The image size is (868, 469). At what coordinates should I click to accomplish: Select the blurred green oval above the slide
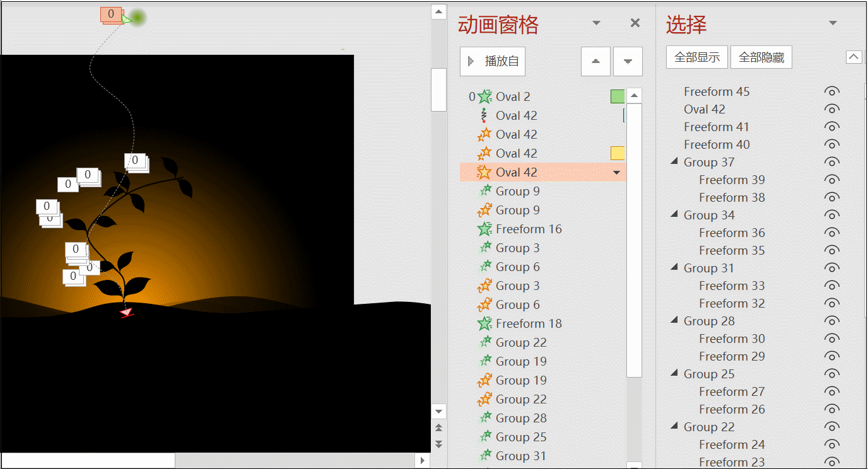pos(137,18)
